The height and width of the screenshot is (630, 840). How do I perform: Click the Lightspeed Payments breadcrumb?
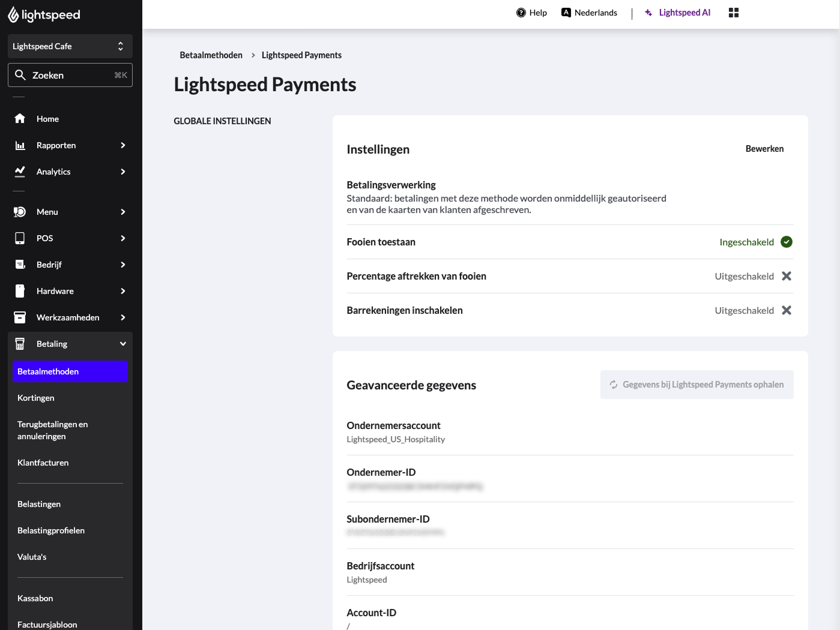301,55
